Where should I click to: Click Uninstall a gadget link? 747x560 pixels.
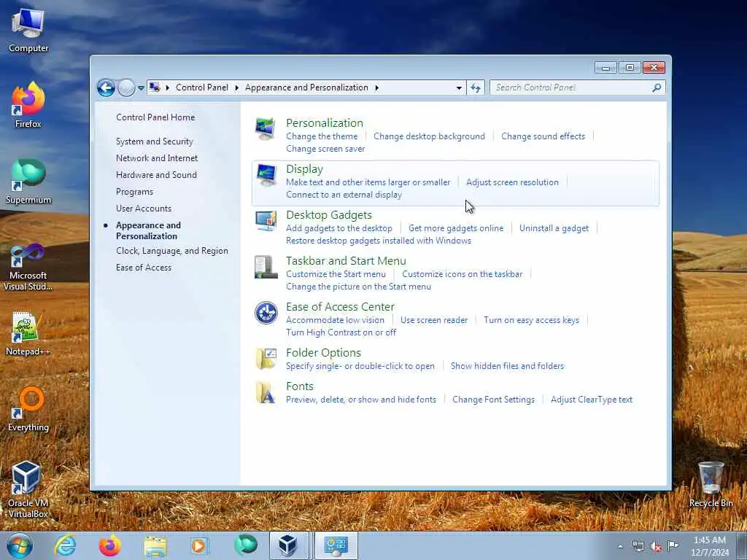tap(554, 228)
